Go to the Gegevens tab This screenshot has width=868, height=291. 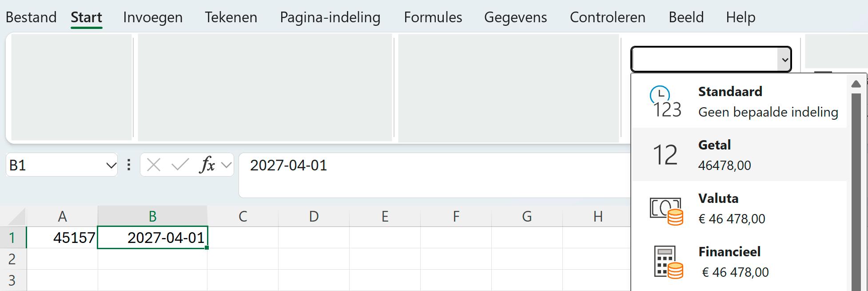pyautogui.click(x=515, y=17)
